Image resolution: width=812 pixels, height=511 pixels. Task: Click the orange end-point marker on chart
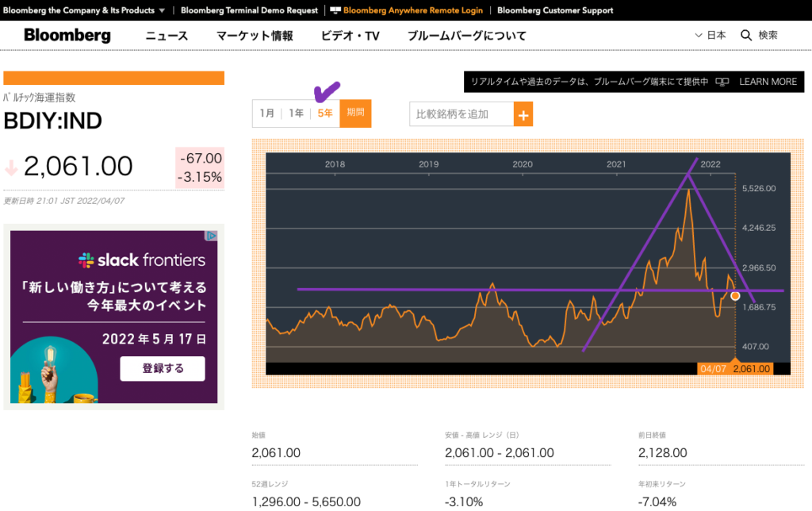(735, 296)
